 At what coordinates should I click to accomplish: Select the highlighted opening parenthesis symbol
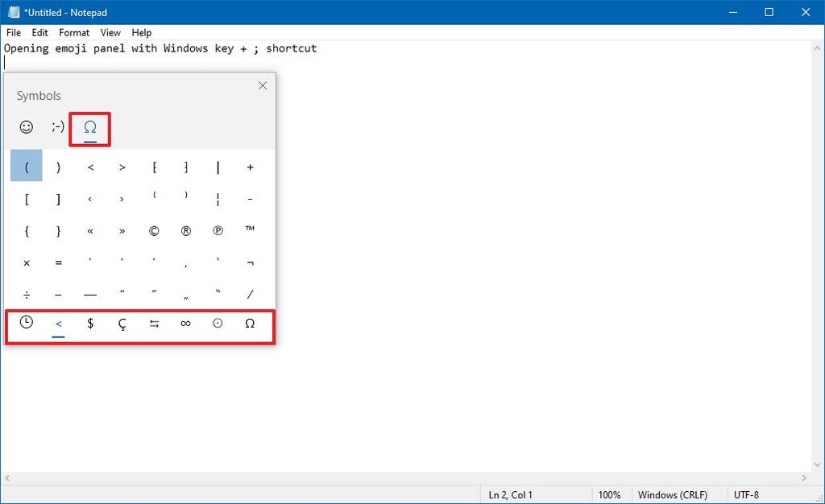(x=26, y=167)
